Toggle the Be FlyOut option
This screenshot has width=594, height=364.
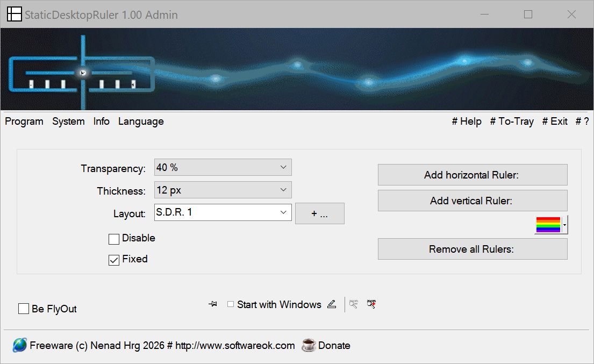tap(23, 308)
